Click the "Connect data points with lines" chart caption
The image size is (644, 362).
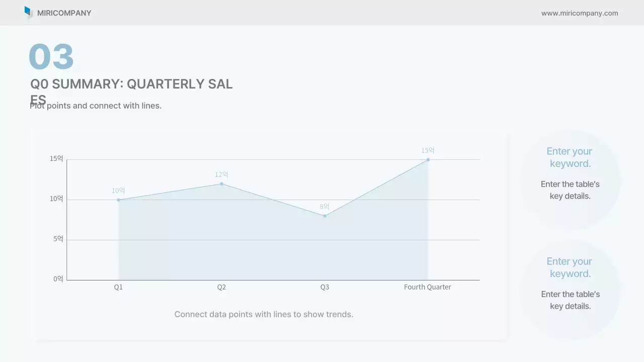(x=264, y=314)
